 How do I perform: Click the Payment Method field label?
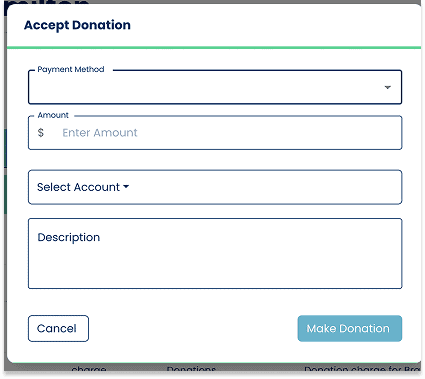71,69
